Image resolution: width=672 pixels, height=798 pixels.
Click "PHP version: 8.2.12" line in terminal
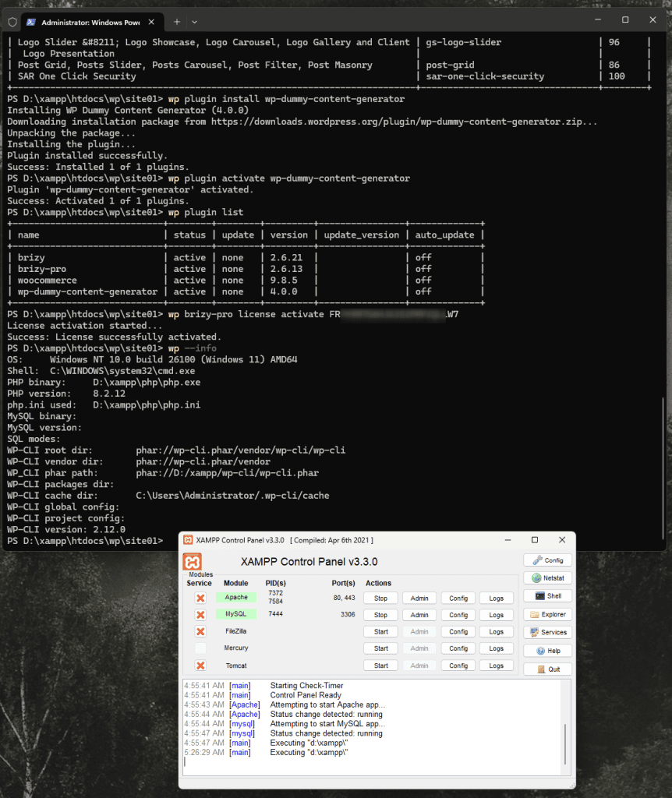66,394
